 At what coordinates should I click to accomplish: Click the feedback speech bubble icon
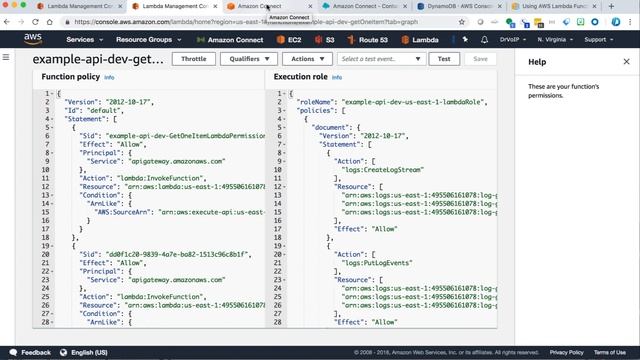tap(13, 352)
